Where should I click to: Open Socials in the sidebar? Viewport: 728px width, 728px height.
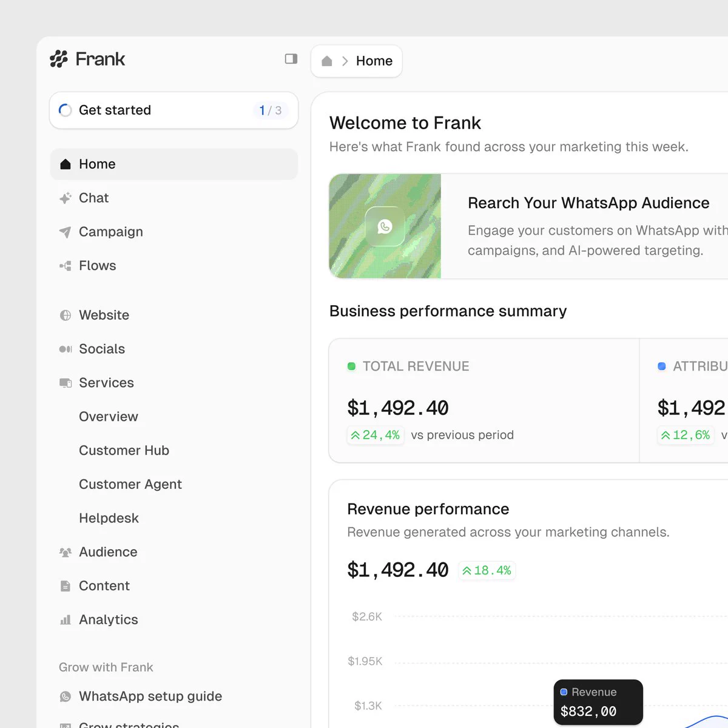(x=174, y=349)
